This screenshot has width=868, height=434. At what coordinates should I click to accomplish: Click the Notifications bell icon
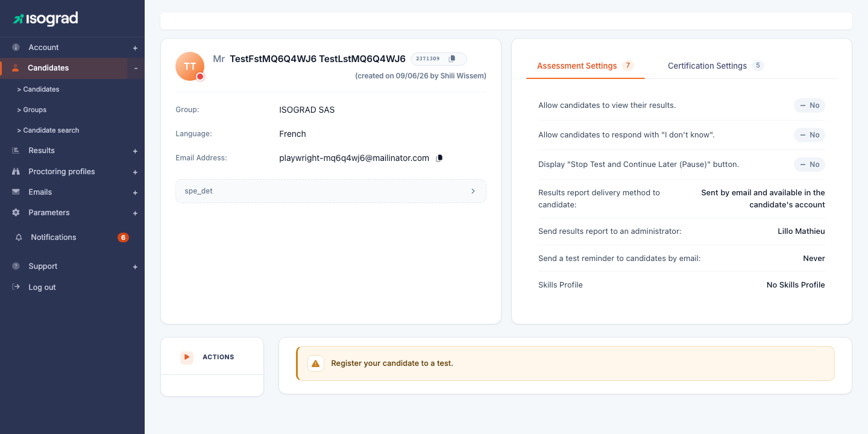pyautogui.click(x=19, y=237)
